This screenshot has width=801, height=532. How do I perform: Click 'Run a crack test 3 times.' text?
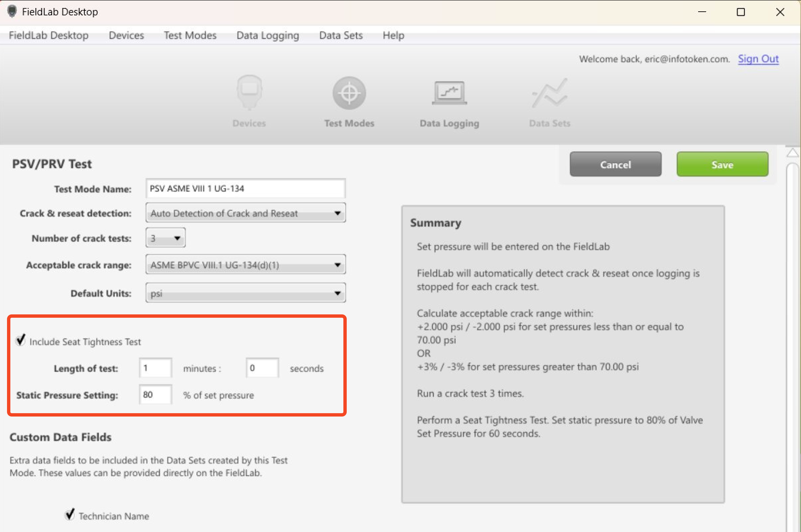(470, 393)
